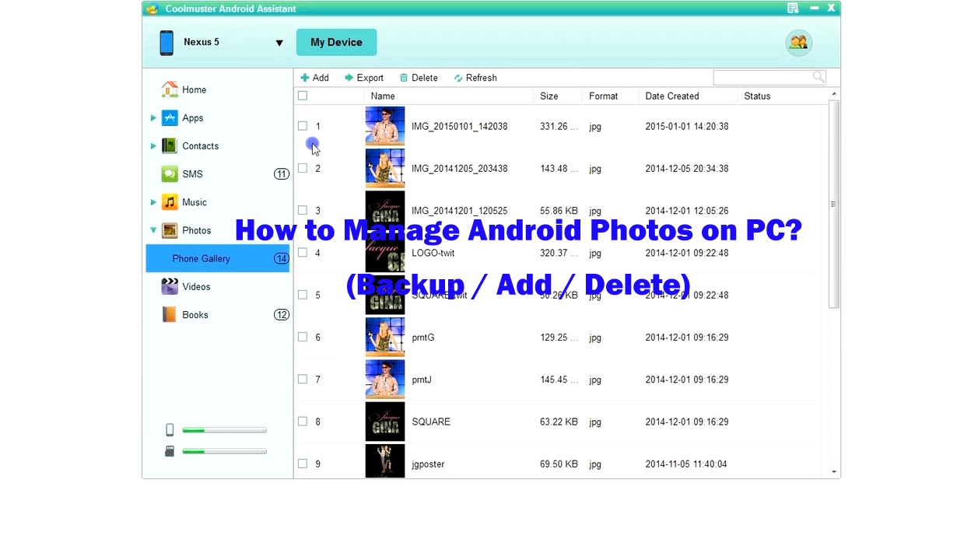Check the box for IMG_20141205_203438
Image resolution: width=978 pixels, height=560 pixels.
[303, 168]
